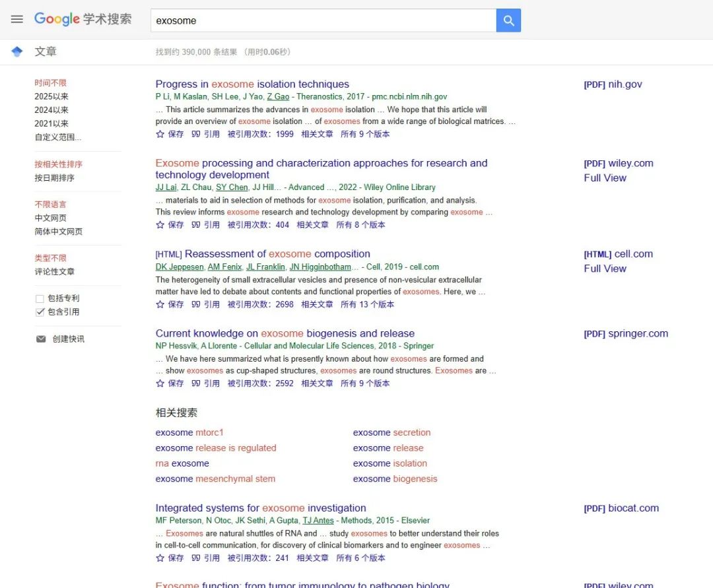Open [HTML] cell.com link

click(619, 254)
